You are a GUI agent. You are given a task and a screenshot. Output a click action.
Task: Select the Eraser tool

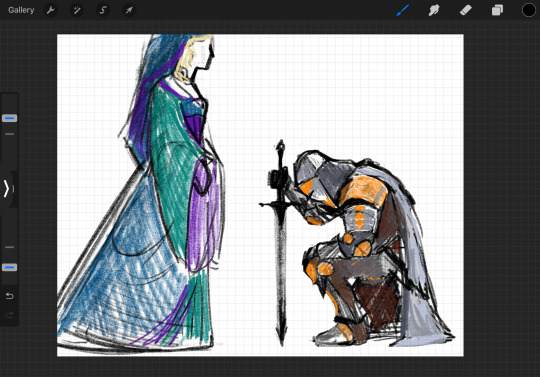[x=466, y=10]
